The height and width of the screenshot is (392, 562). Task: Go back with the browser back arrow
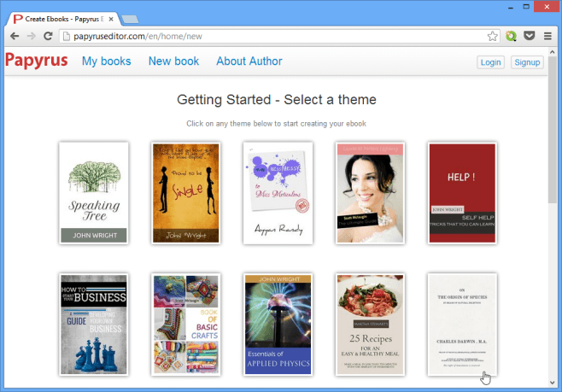[15, 36]
